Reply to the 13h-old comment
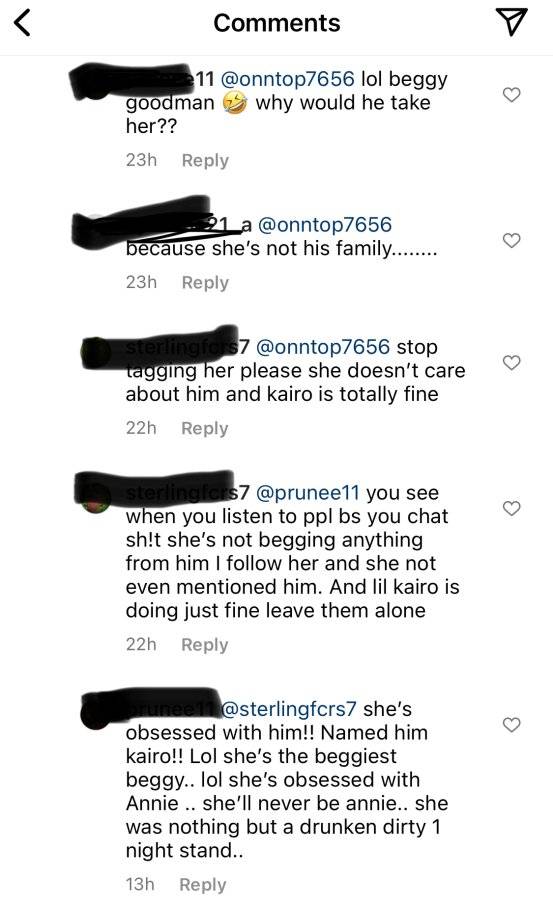553x900 pixels. click(203, 885)
